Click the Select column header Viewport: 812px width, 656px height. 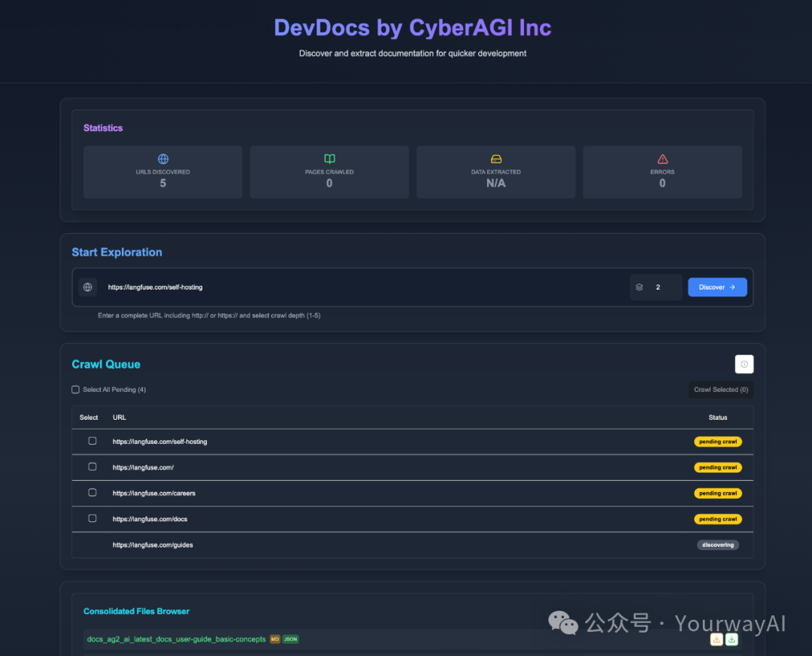click(89, 417)
